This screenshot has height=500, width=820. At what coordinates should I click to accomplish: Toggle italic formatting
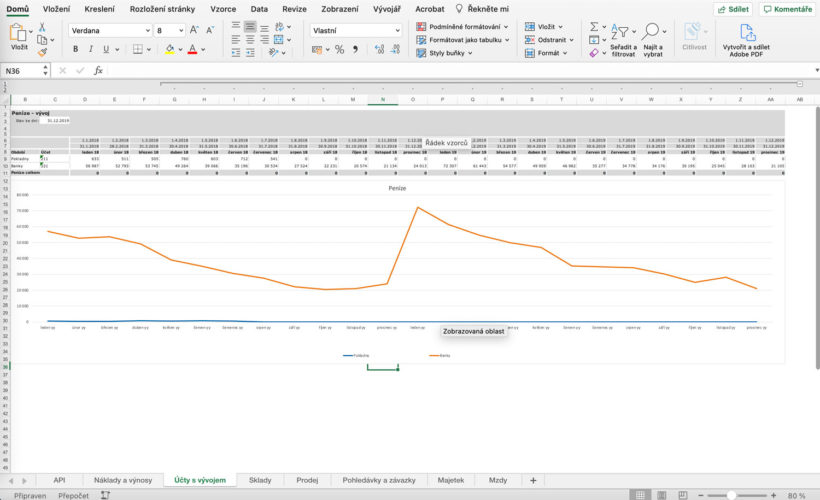[90, 49]
